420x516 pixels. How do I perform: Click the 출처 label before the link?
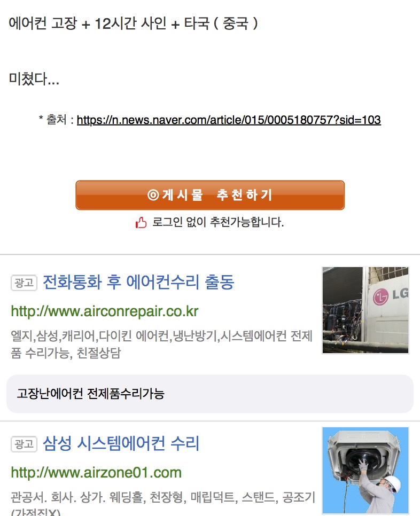(x=57, y=120)
